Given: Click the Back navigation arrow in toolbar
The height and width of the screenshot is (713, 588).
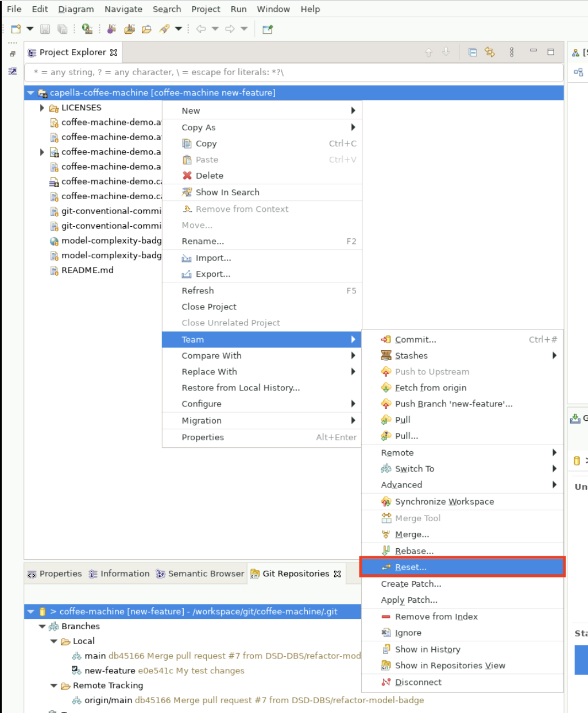Looking at the screenshot, I should click(202, 29).
